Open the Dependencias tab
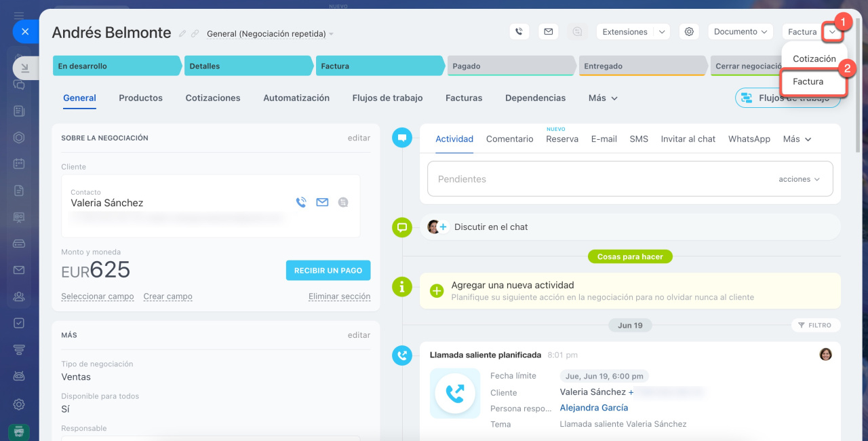868x441 pixels. [x=535, y=98]
